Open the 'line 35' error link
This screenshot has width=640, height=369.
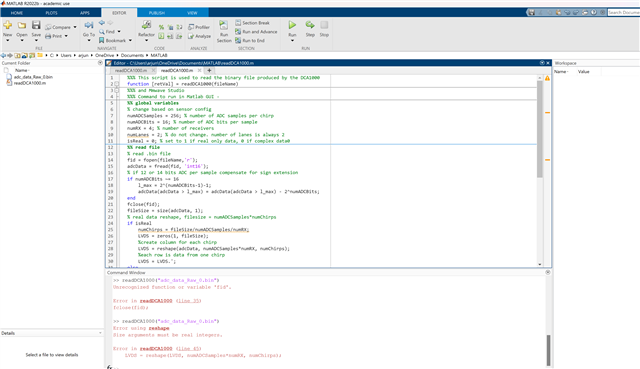[x=189, y=301]
